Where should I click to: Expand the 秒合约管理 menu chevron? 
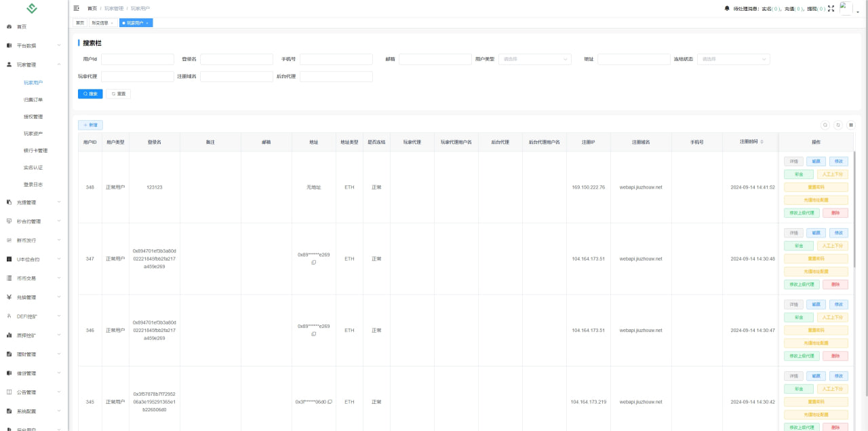[59, 221]
